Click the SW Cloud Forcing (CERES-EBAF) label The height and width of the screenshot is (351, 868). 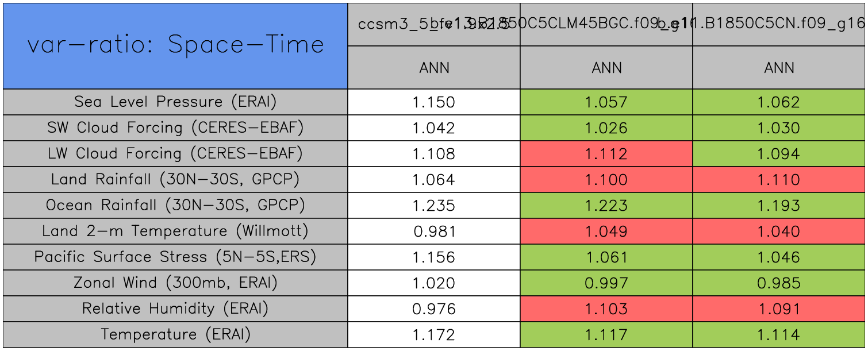pyautogui.click(x=175, y=128)
